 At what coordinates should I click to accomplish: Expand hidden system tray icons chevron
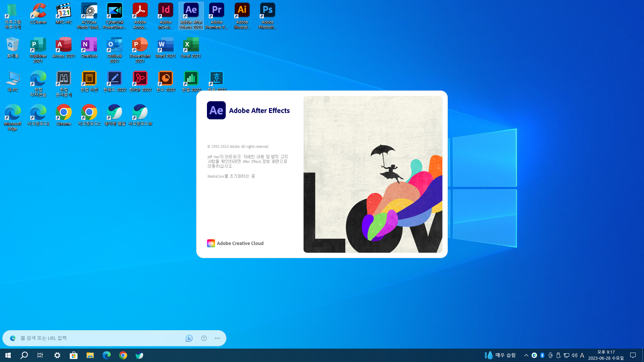click(526, 355)
